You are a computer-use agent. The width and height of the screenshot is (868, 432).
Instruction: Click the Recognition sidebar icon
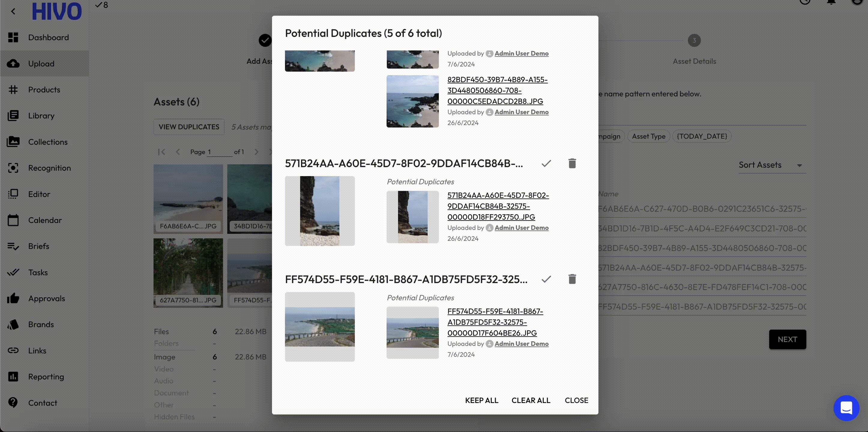(13, 168)
